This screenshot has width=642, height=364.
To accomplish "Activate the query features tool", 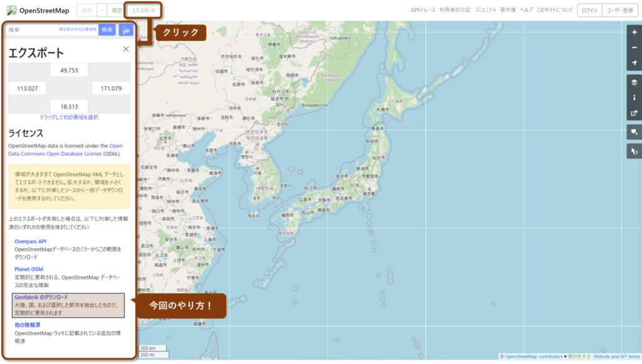I will coord(634,151).
